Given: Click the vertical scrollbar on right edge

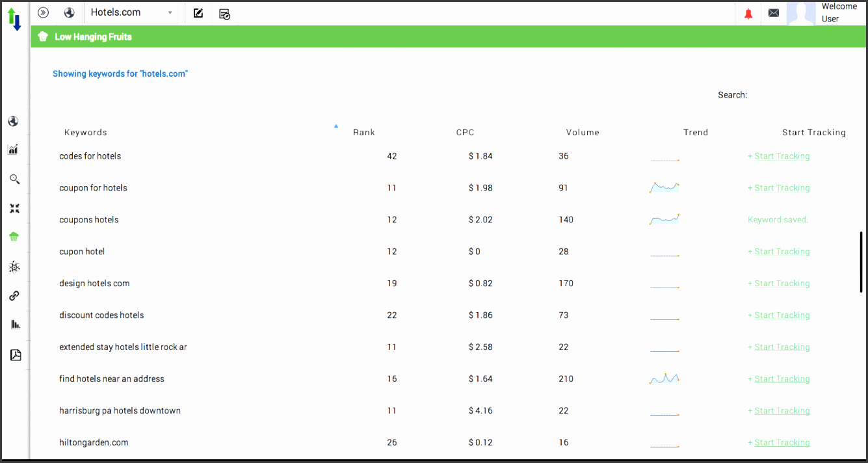Looking at the screenshot, I should click(861, 261).
